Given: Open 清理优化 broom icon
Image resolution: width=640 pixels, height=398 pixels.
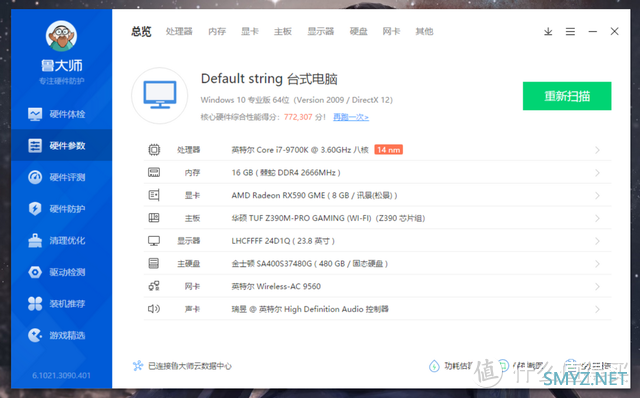Looking at the screenshot, I should tap(35, 240).
